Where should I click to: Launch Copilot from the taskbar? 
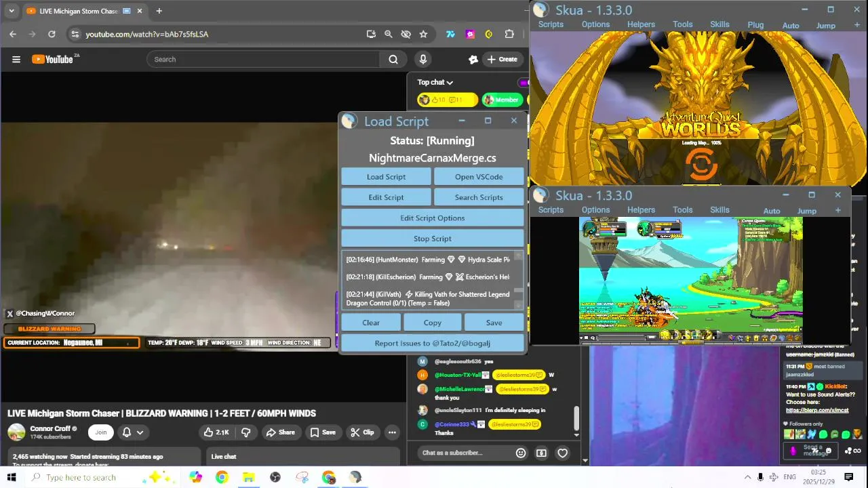(196, 477)
